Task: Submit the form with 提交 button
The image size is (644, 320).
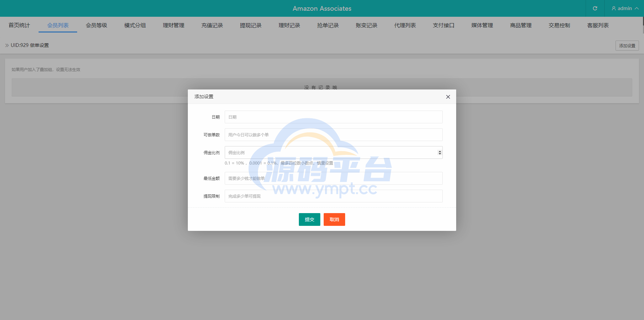Action: coord(309,219)
